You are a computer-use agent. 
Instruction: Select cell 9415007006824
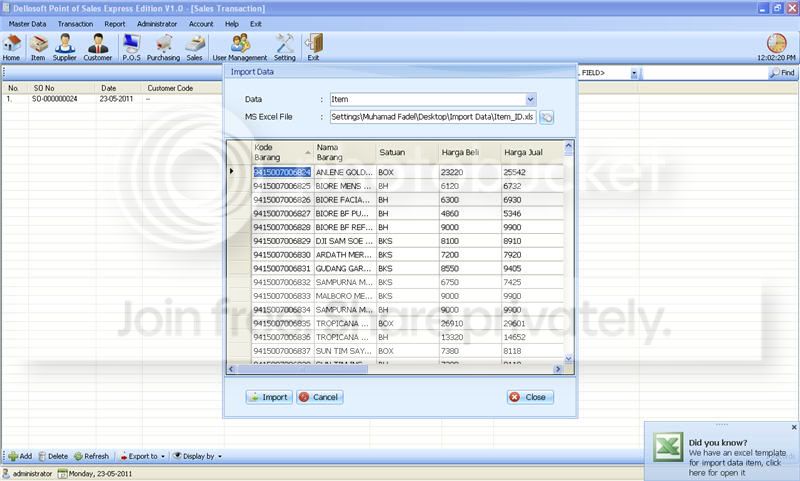point(282,172)
